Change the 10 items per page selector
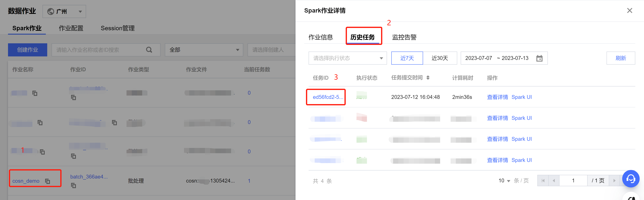This screenshot has width=644, height=200. coord(504,181)
